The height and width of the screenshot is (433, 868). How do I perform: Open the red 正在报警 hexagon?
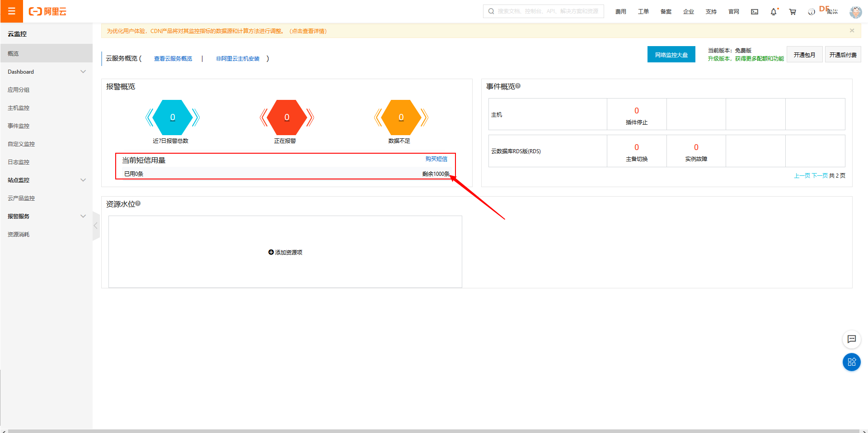point(287,118)
